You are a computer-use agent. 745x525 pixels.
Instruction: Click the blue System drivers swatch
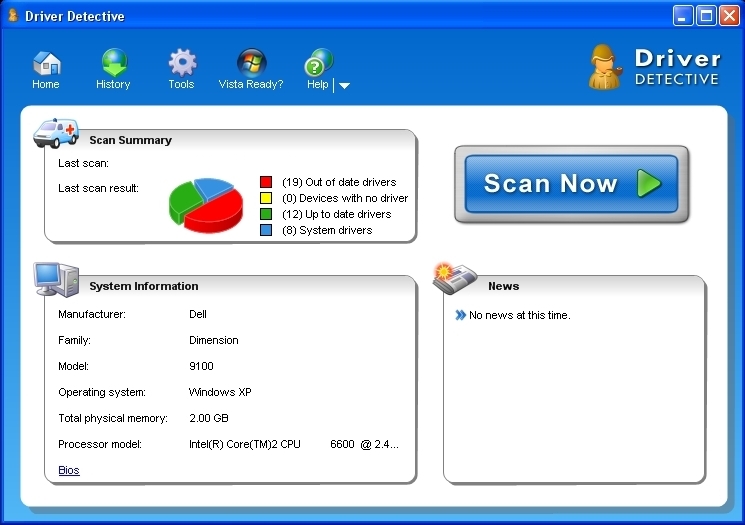click(266, 230)
